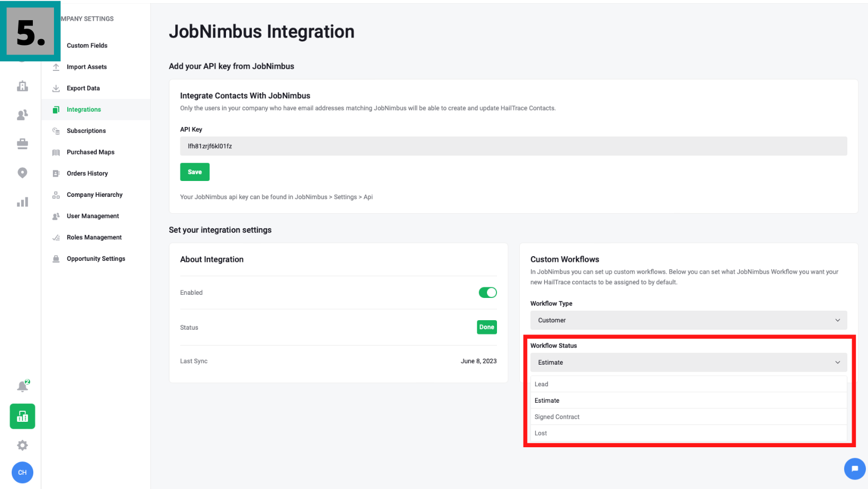Open the briefcase icon in the left rail

pos(22,143)
